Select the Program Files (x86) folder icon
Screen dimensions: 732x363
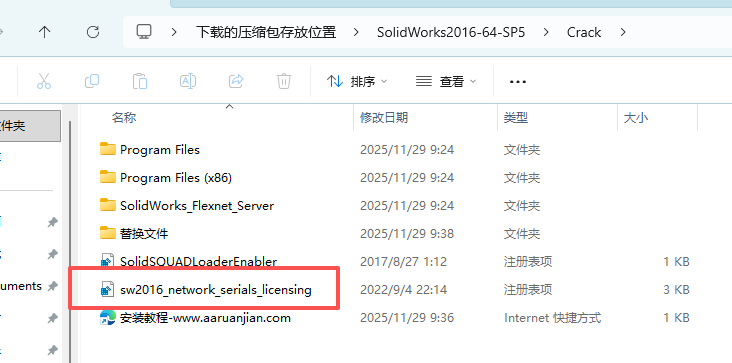pyautogui.click(x=108, y=177)
